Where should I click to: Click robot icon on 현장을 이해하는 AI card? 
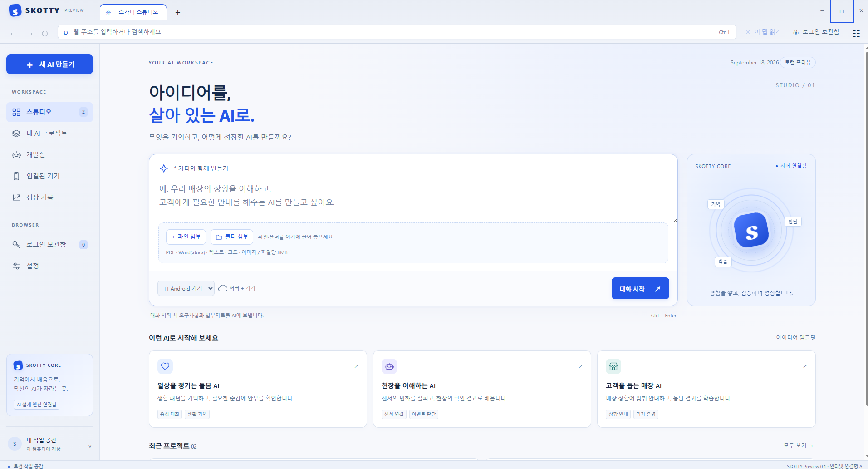389,366
